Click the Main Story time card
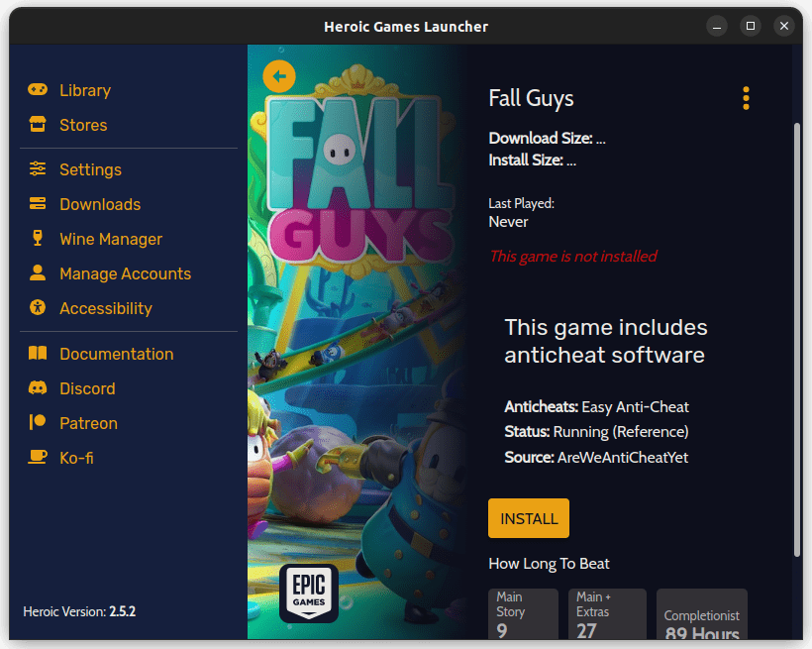 pos(523,613)
